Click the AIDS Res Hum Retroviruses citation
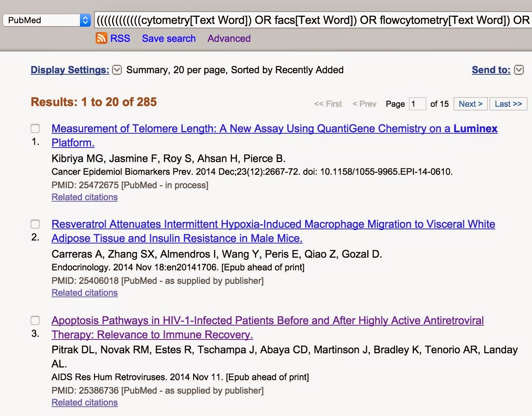Viewport: 532px width, 416px height. click(x=180, y=377)
